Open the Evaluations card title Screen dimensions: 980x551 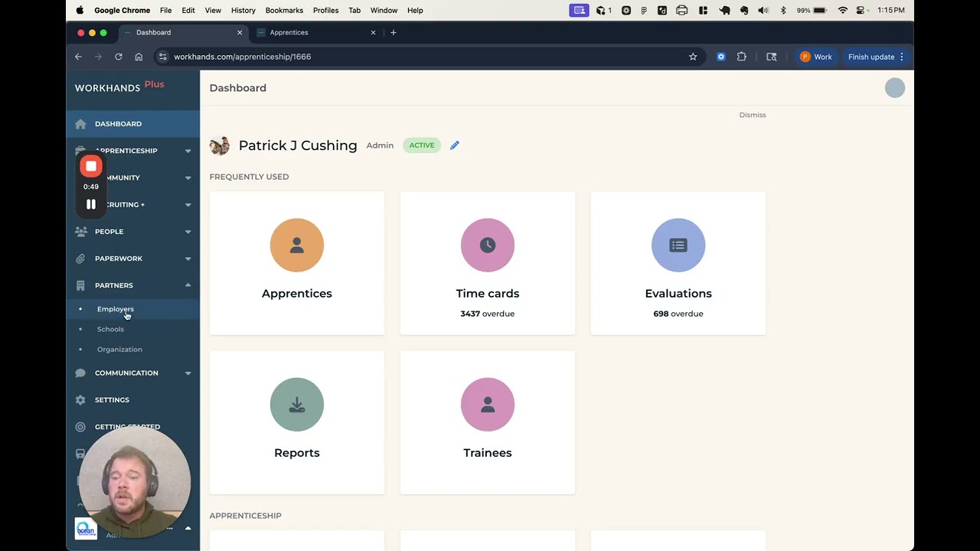click(x=678, y=294)
